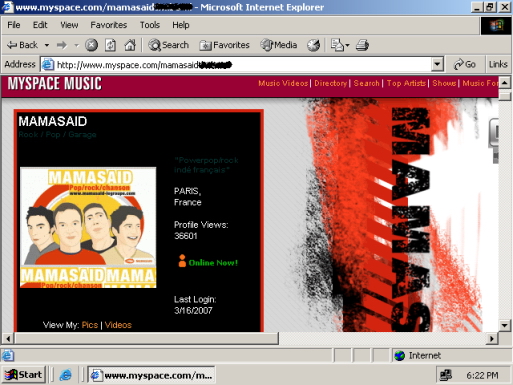
Task: Open the Search toolbar button
Action: click(x=168, y=45)
